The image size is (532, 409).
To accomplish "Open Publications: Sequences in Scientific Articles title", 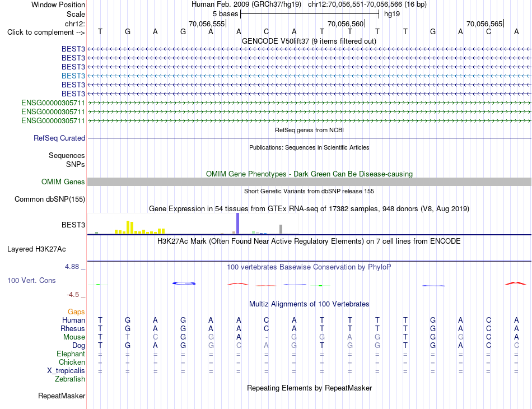I will coord(309,147).
